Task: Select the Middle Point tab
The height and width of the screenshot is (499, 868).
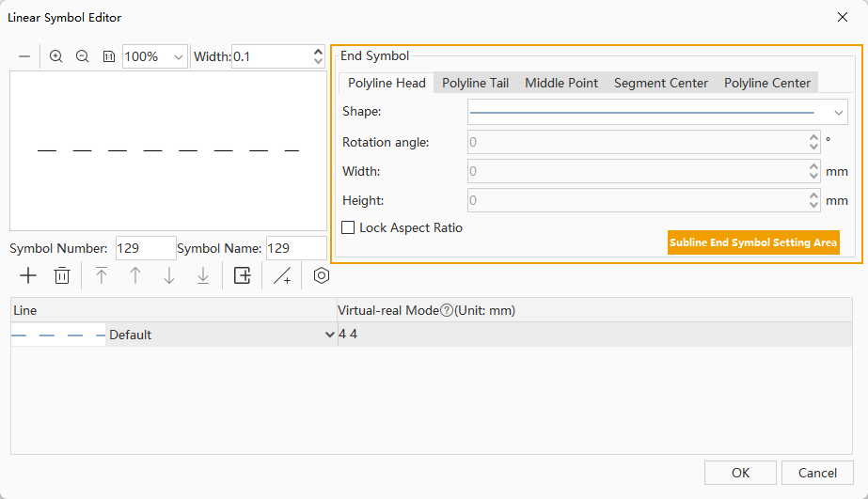Action: click(560, 83)
